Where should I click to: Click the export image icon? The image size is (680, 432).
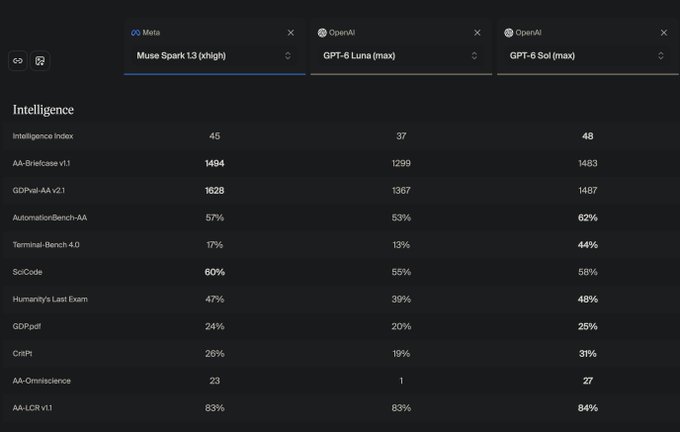click(40, 61)
